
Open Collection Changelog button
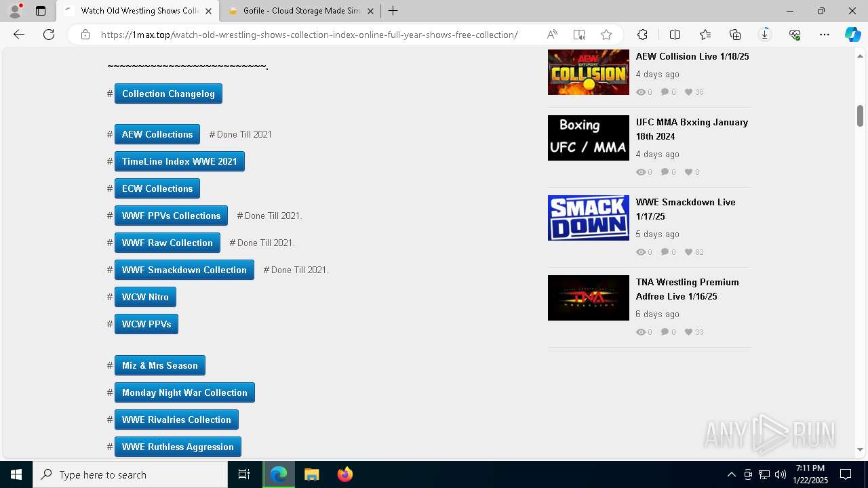coord(168,94)
